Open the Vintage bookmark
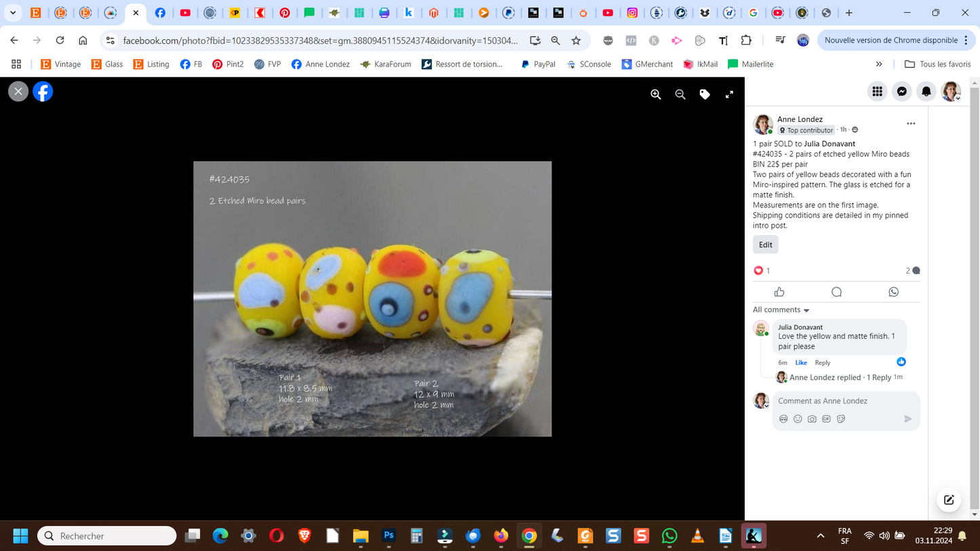Viewport: 980px width, 551px height. click(60, 64)
